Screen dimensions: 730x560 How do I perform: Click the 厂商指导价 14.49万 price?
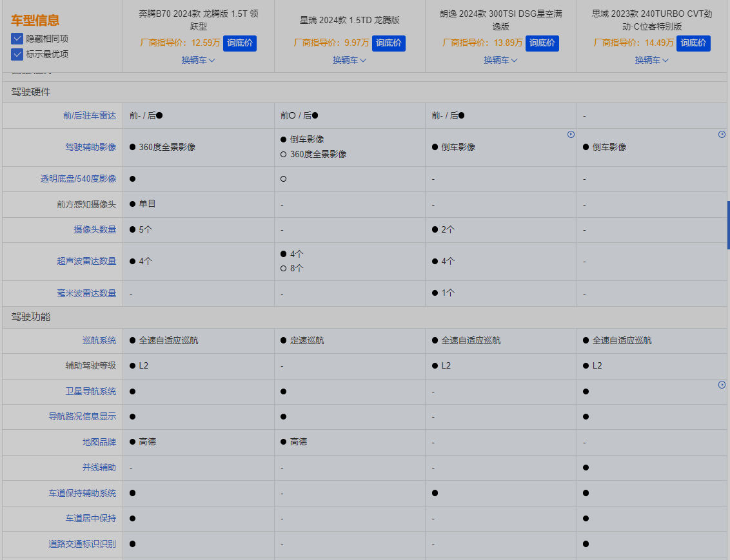(x=634, y=43)
